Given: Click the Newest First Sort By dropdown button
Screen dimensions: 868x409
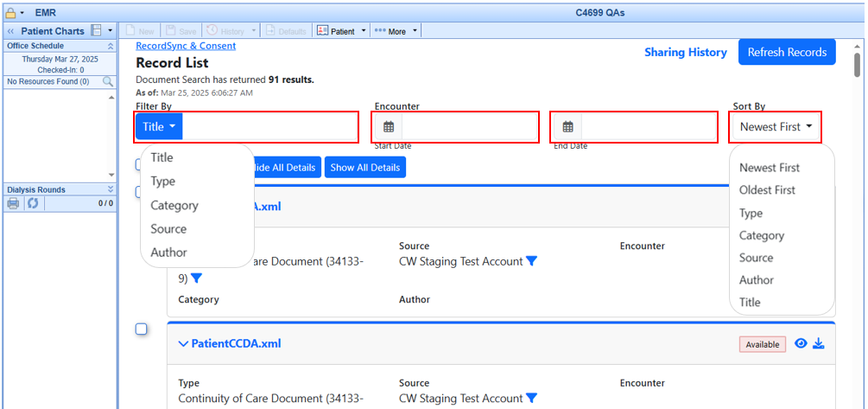Looking at the screenshot, I should click(x=776, y=127).
